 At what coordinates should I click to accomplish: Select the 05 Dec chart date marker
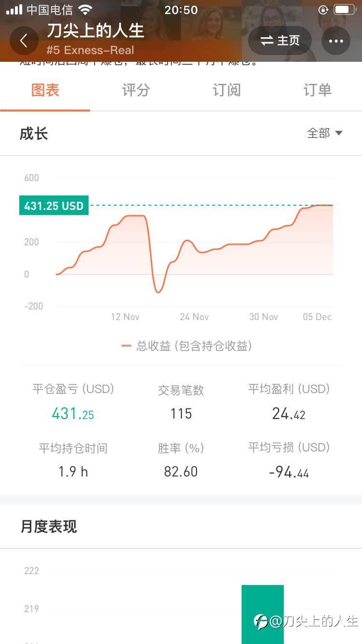(317, 317)
